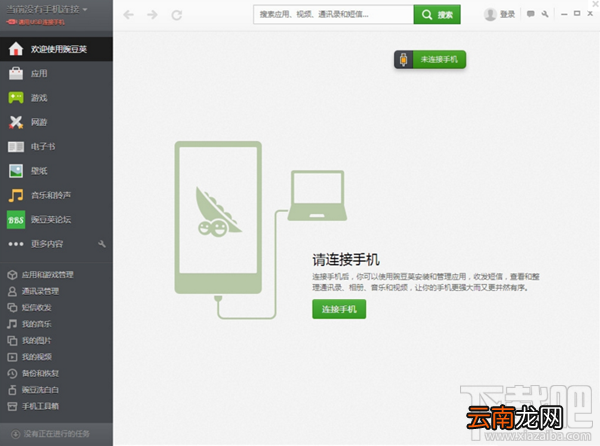Screen dimensions: 600x446
Task: Click 应用和游戏管理 label
Action: pyautogui.click(x=47, y=275)
